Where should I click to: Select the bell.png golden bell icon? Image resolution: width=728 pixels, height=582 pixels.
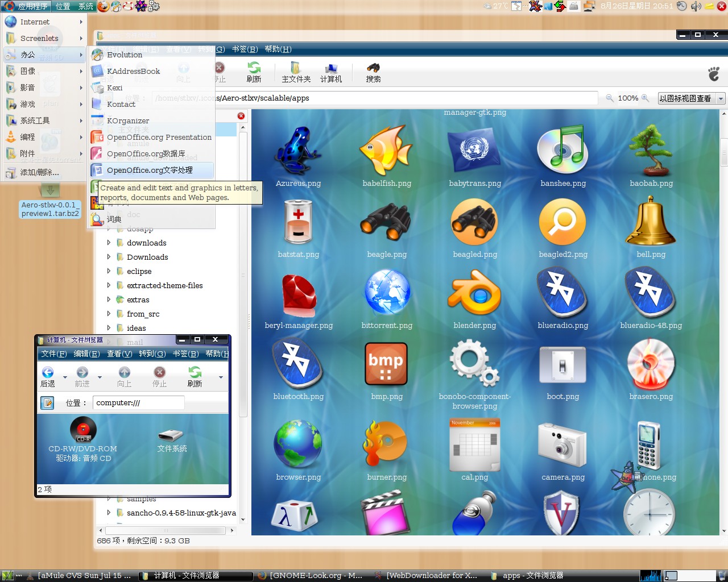click(x=651, y=222)
